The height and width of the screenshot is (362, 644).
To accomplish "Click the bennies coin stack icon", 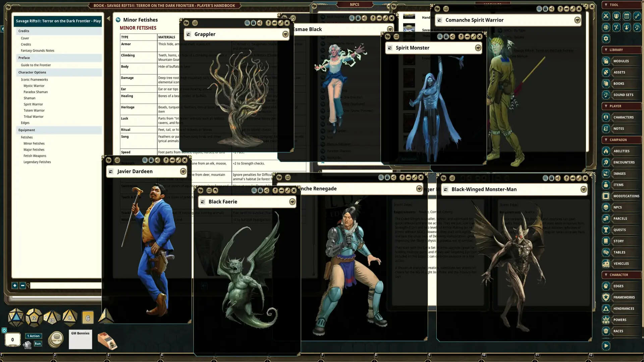I will tap(56, 340).
